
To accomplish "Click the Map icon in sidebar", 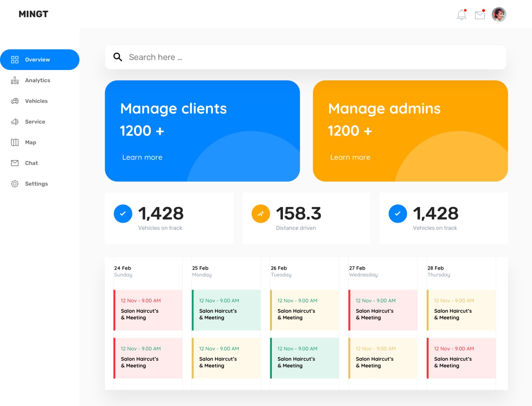I will point(15,143).
